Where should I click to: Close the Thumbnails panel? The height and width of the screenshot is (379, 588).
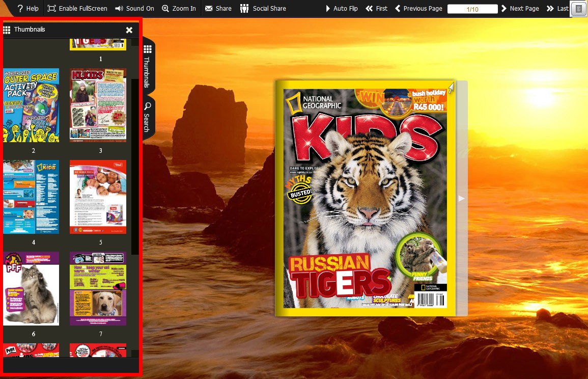(x=129, y=30)
